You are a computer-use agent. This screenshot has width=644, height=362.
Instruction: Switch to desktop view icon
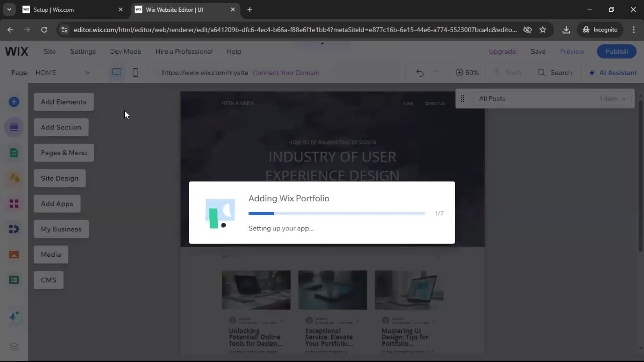coord(116,72)
